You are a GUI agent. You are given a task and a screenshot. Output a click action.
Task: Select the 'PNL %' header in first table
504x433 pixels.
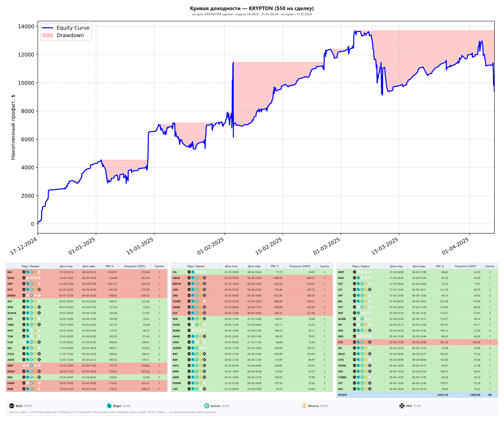pyautogui.click(x=109, y=266)
